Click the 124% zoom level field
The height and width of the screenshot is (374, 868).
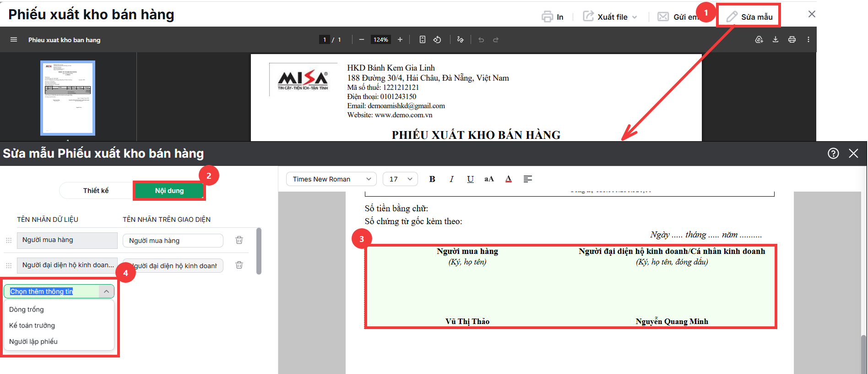click(x=380, y=39)
